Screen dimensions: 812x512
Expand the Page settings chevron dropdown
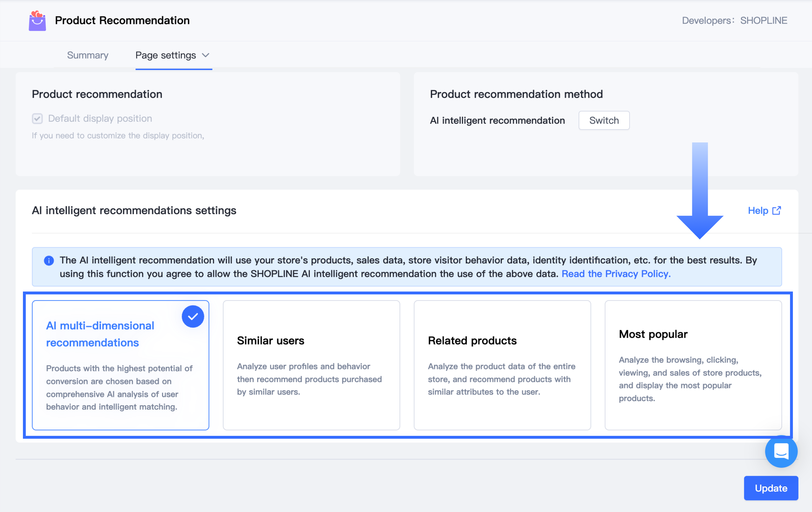(206, 55)
